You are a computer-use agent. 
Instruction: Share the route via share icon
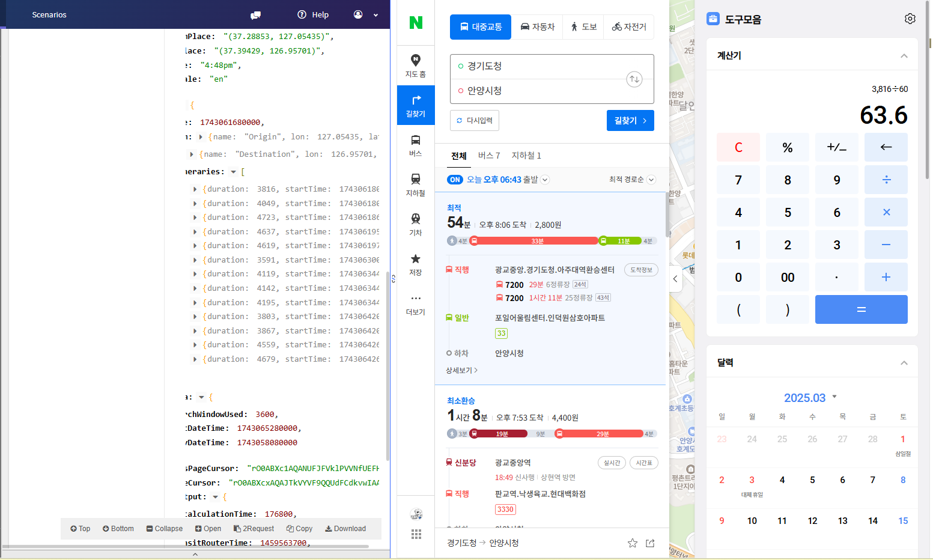[x=650, y=543]
